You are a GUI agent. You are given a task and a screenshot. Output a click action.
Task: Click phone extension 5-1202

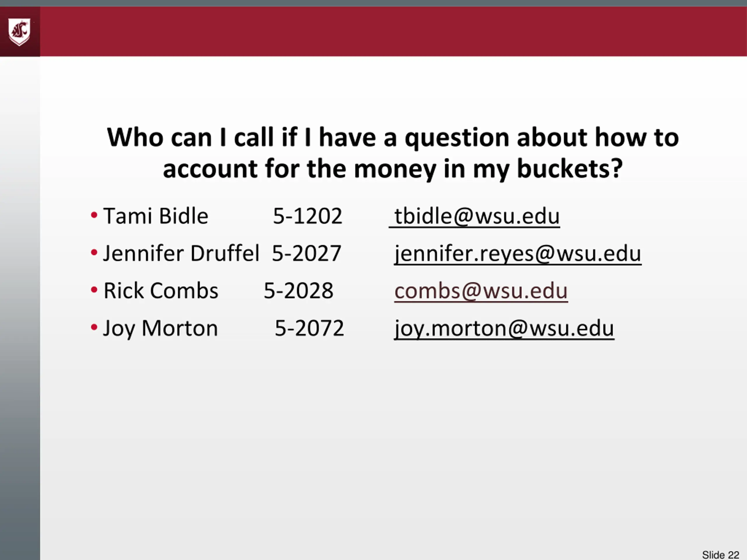[307, 216]
